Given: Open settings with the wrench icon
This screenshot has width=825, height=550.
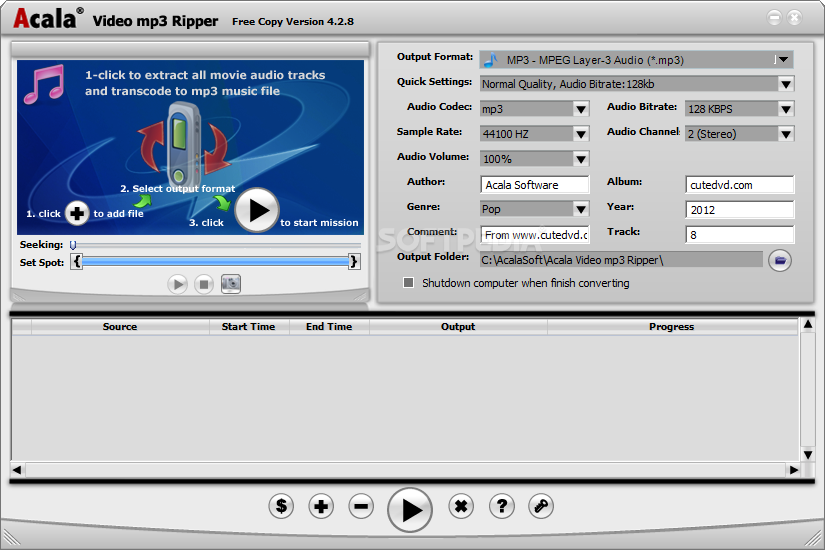Looking at the screenshot, I should pyautogui.click(x=540, y=506).
